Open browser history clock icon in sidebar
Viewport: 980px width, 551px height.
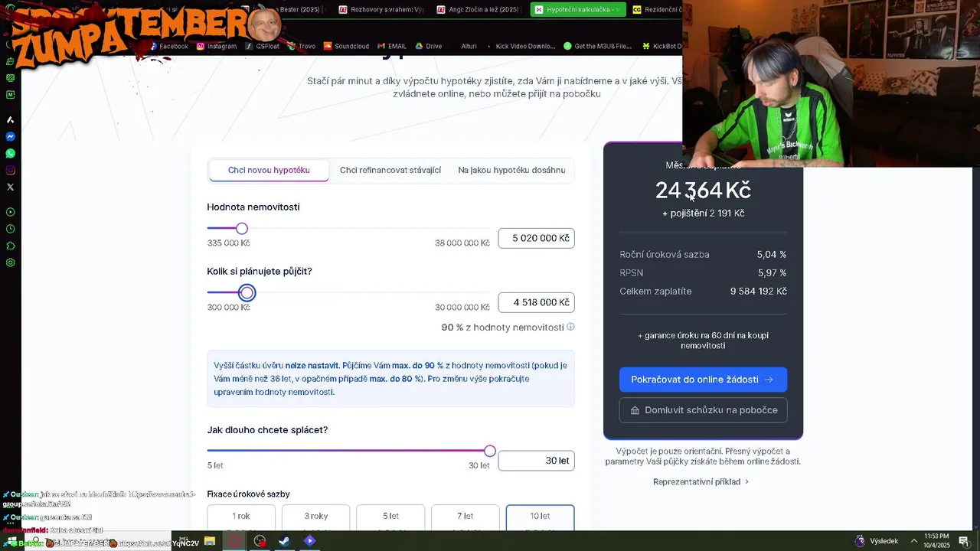click(x=10, y=229)
